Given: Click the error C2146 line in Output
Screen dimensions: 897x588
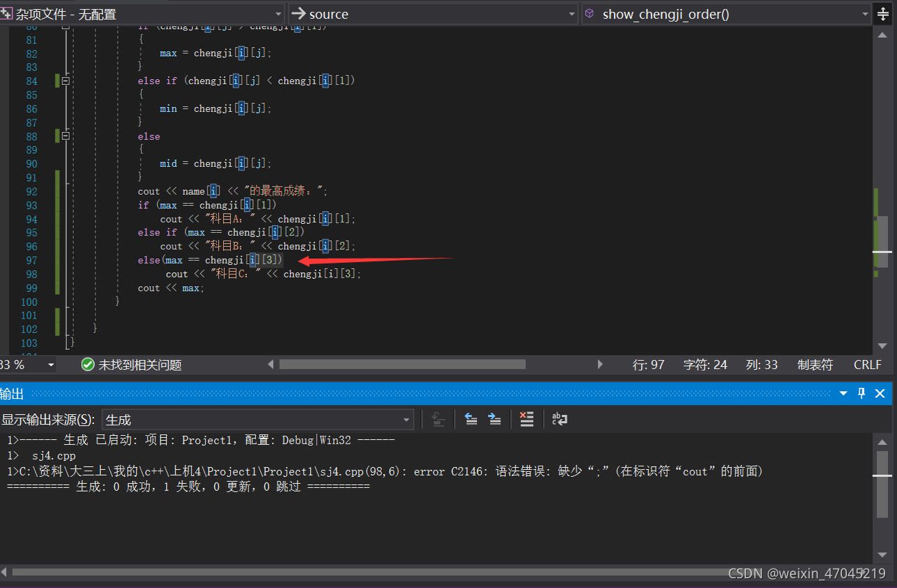Looking at the screenshot, I should pyautogui.click(x=385, y=471).
